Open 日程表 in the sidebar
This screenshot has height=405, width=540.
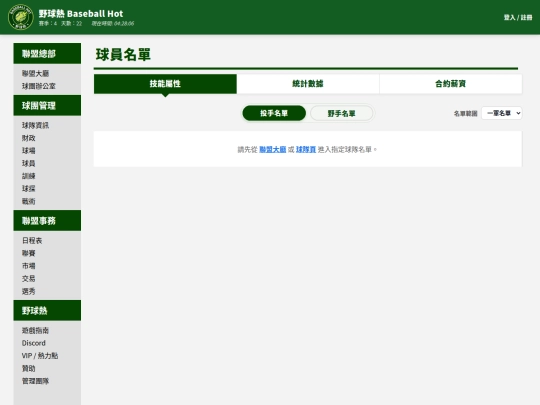[32, 240]
